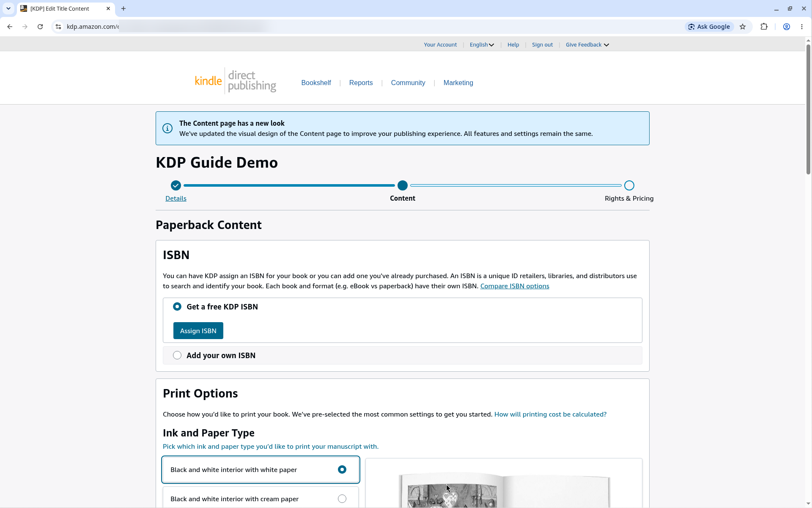Expand the Give Feedback dropdown

(x=587, y=45)
